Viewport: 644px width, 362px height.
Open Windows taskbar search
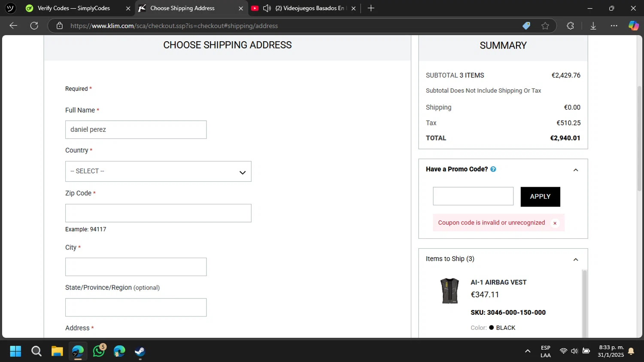[x=36, y=351]
